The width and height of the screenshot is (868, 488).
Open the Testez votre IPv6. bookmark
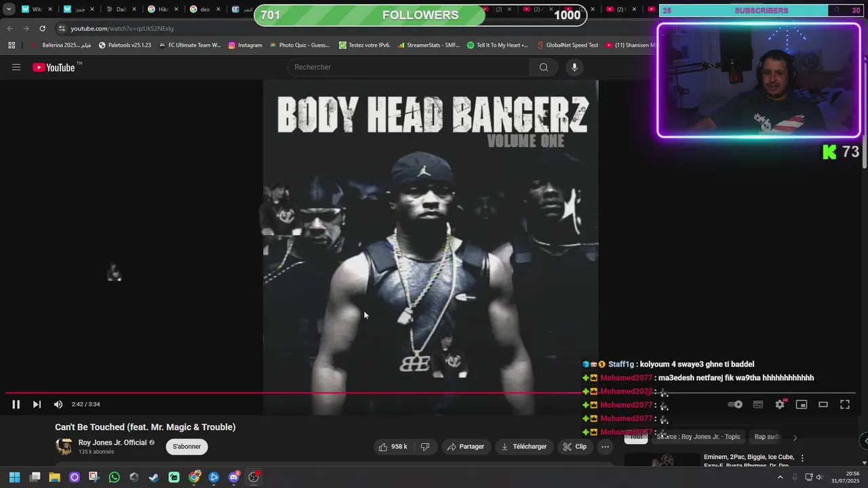click(x=365, y=45)
